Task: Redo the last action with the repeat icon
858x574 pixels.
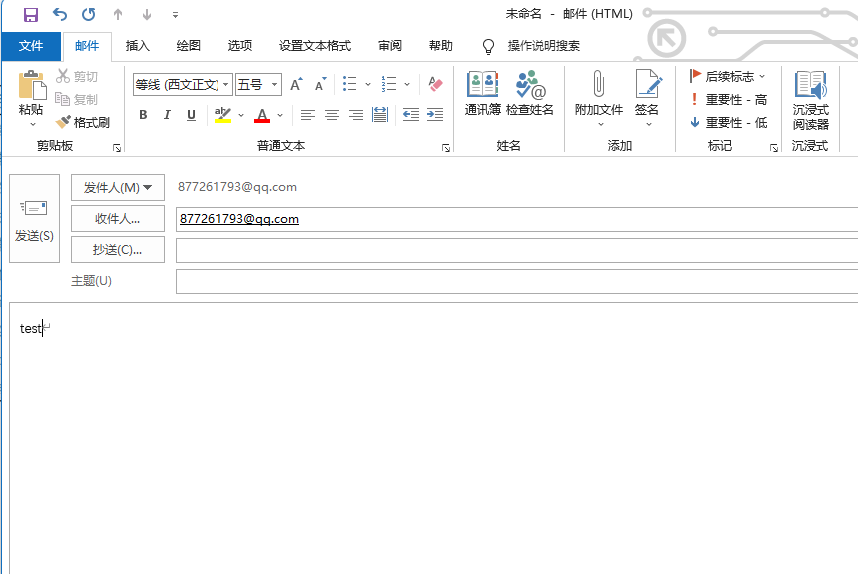Action: click(x=89, y=15)
